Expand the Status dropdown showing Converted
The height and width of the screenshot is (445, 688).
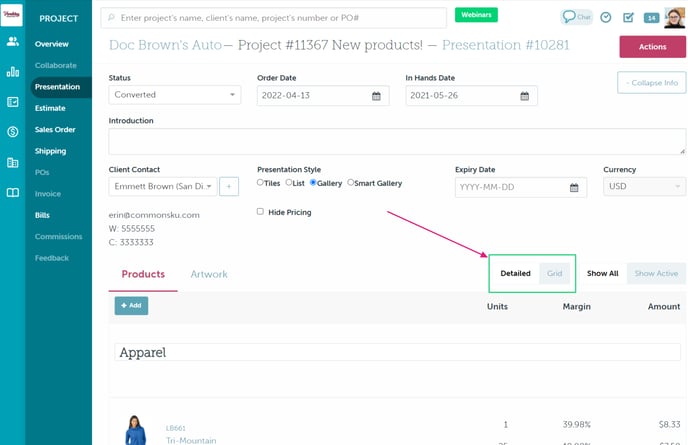(x=174, y=95)
